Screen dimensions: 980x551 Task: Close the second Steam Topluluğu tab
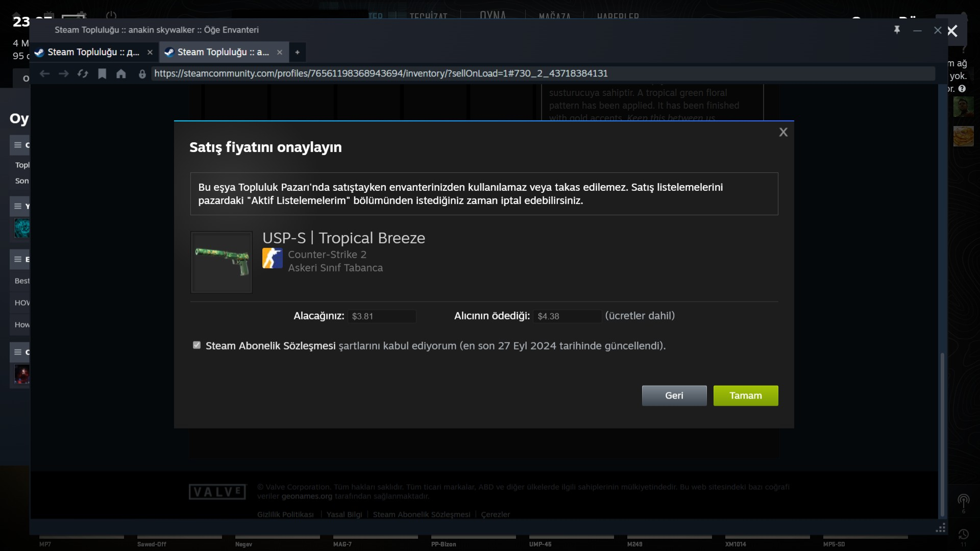click(x=279, y=52)
